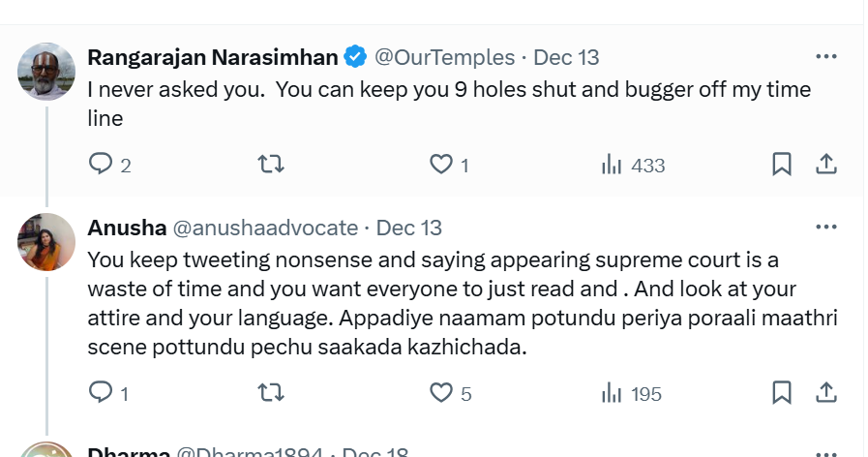Open Dec 13 timestamp on Anusha's tweet
The height and width of the screenshot is (457, 868).
409,228
